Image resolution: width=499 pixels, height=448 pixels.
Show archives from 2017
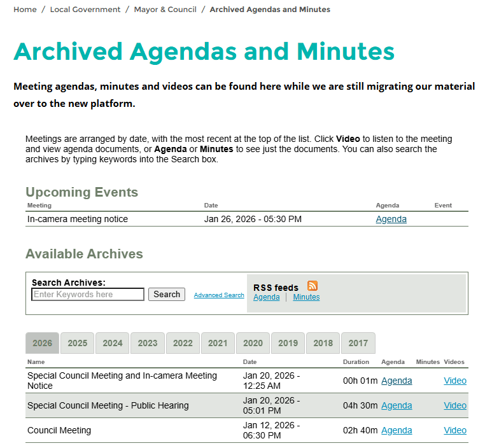[358, 343]
